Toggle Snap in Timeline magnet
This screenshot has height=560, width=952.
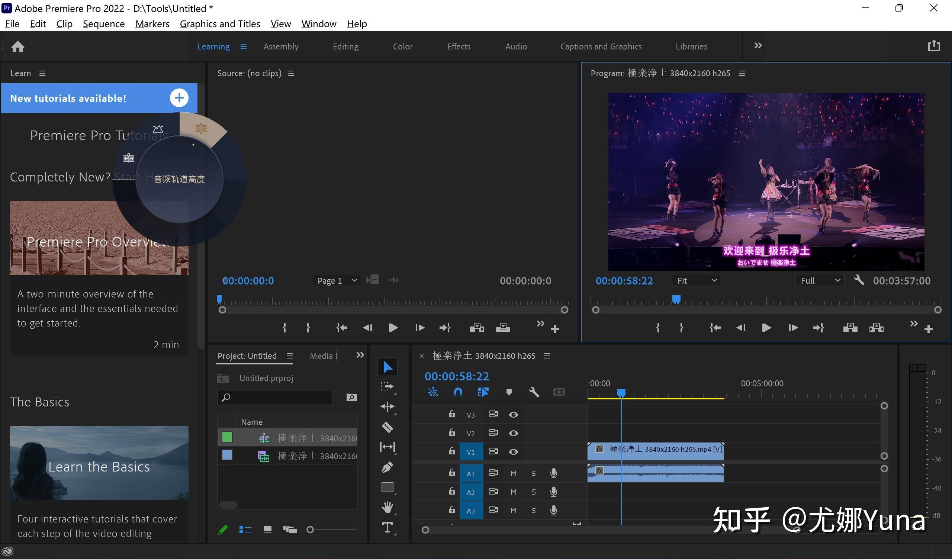point(458,392)
